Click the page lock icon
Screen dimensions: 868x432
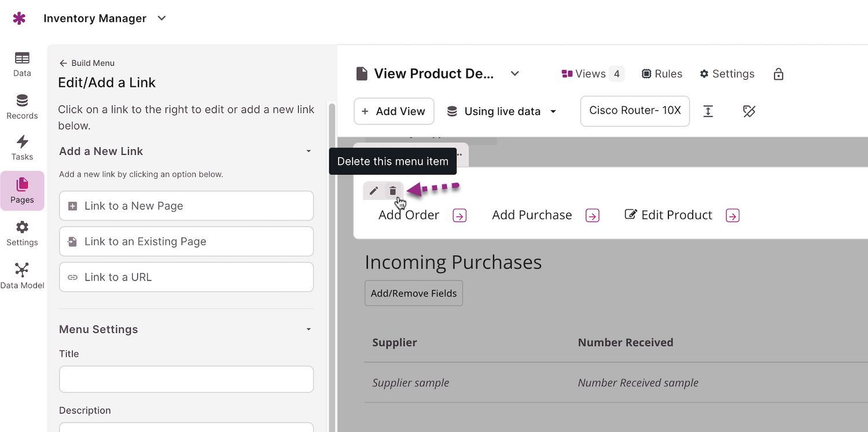click(778, 74)
